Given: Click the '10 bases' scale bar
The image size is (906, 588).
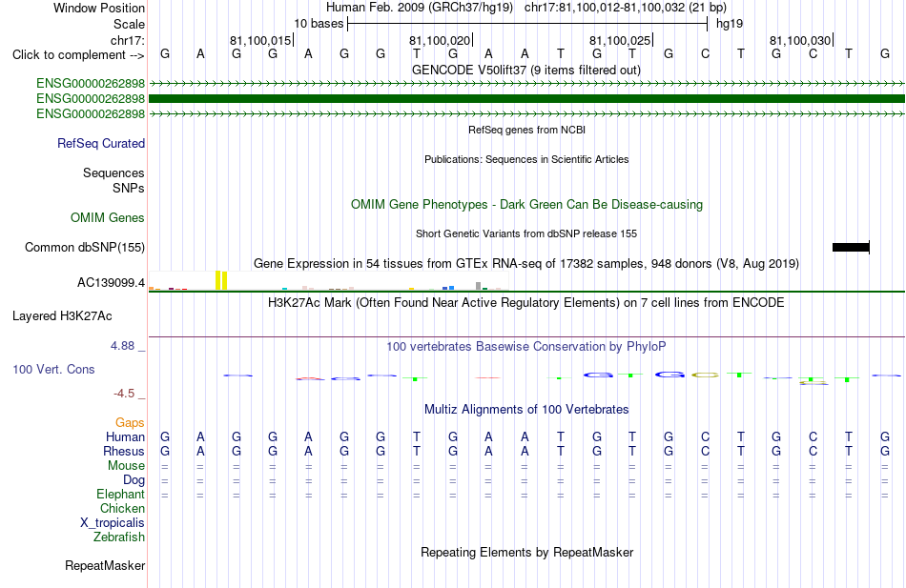Looking at the screenshot, I should [527, 24].
